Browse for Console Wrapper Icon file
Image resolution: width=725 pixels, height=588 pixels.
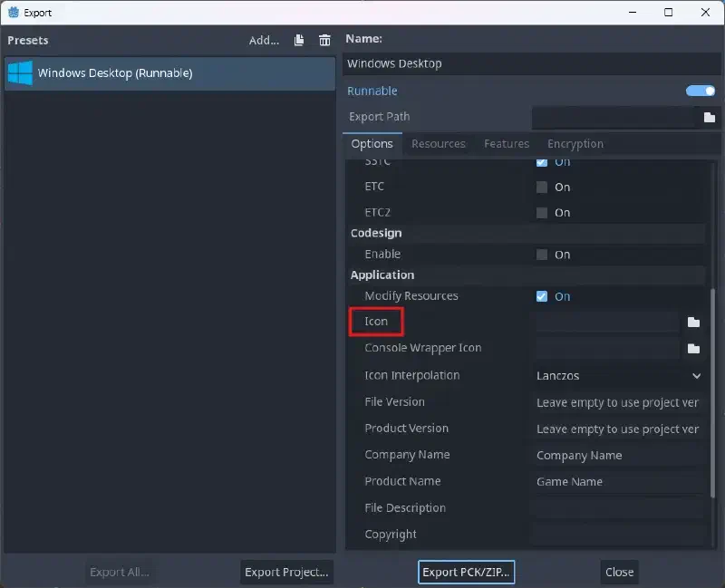click(693, 349)
